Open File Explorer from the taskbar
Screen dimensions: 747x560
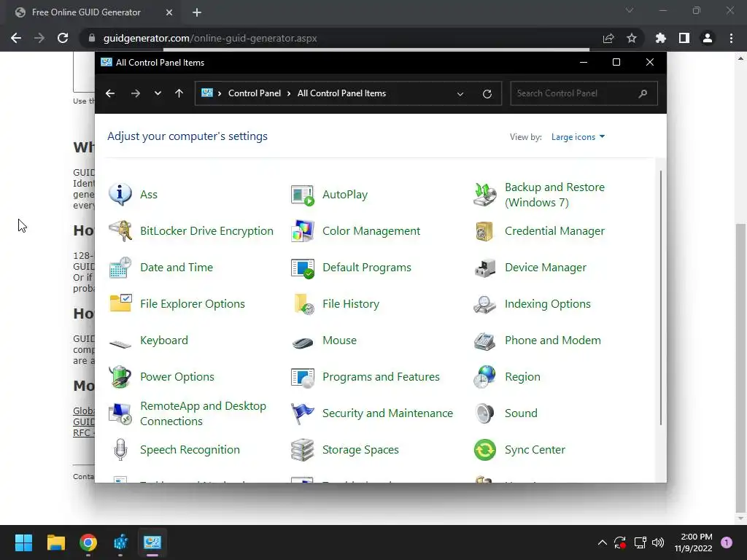click(55, 542)
